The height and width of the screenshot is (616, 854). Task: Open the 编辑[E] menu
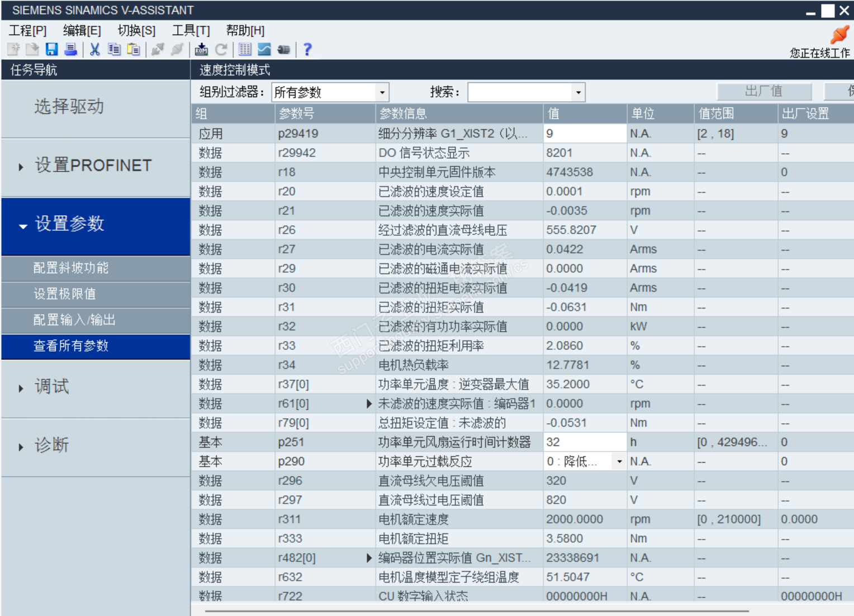pos(82,31)
